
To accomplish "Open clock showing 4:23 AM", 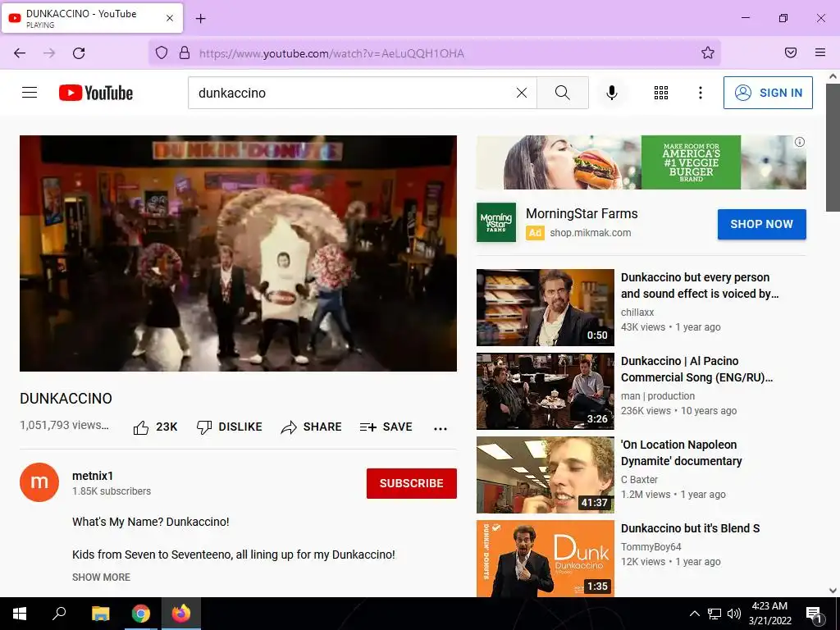I will click(x=769, y=614).
